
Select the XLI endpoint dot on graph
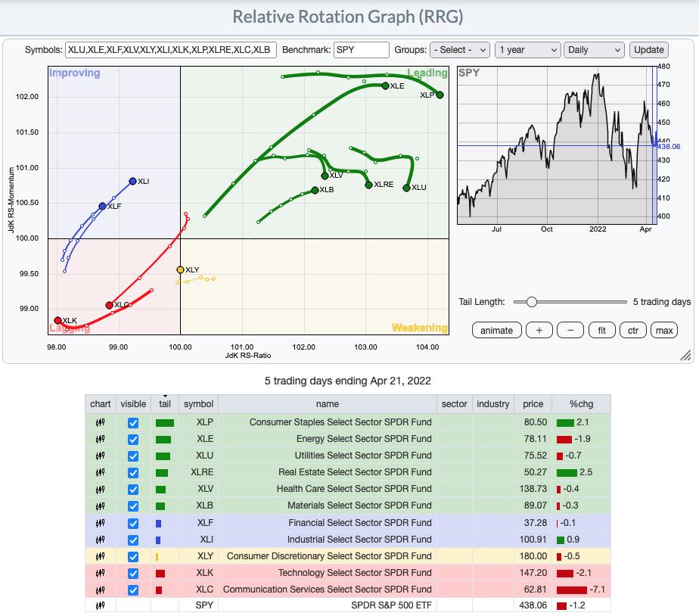[132, 181]
